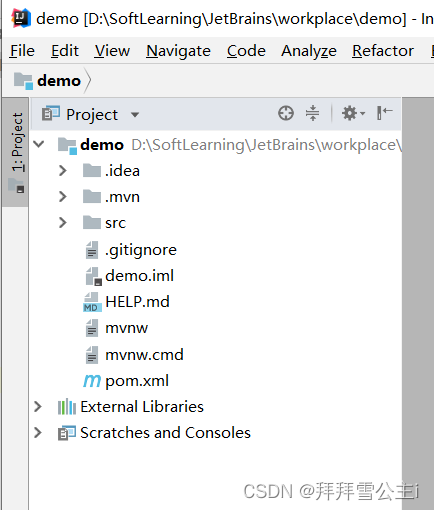Click the .gitignore file icon

click(92, 250)
